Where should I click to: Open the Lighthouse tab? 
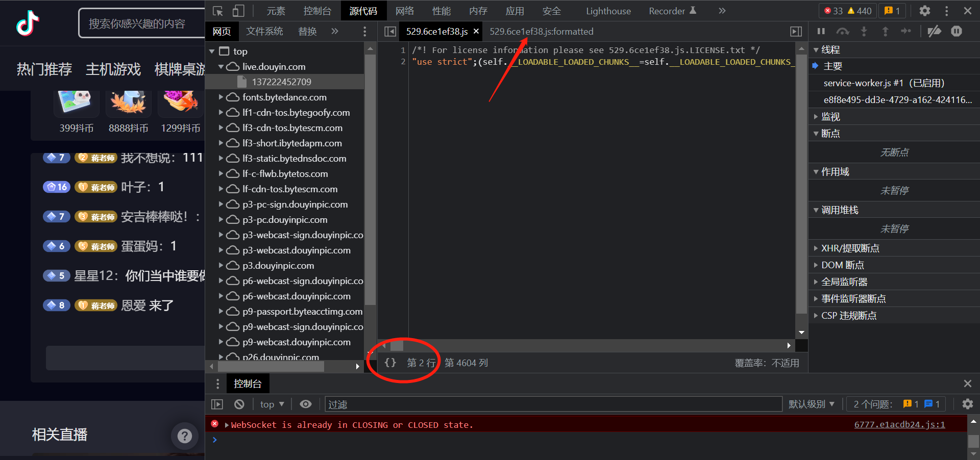pyautogui.click(x=608, y=11)
